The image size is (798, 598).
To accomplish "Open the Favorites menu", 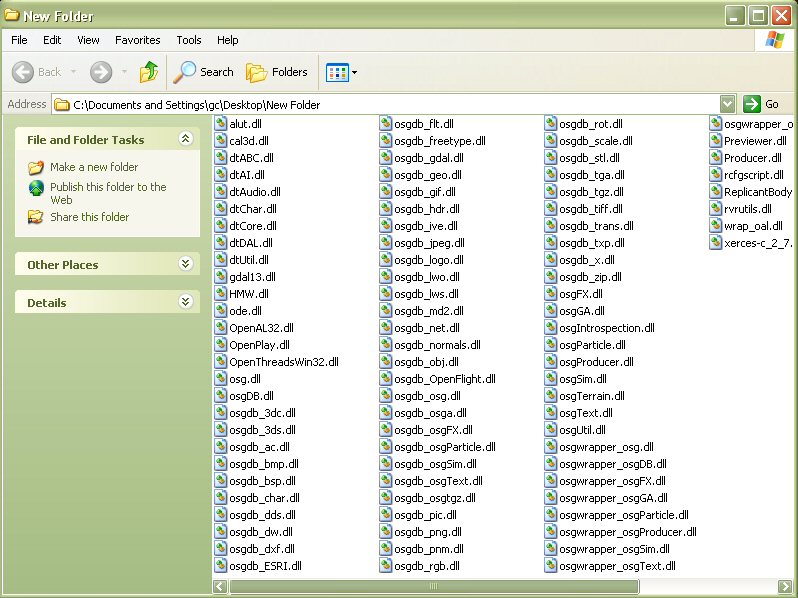I will pos(137,40).
